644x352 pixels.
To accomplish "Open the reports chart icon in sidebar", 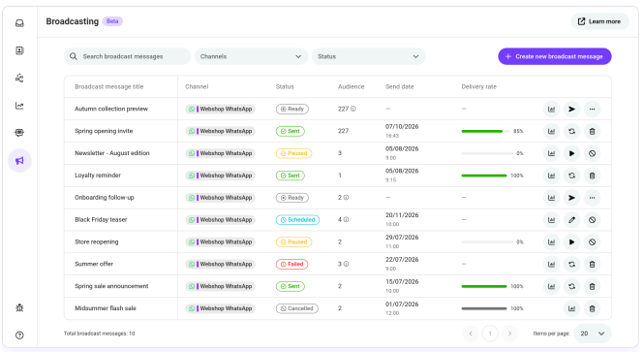I will tap(19, 106).
